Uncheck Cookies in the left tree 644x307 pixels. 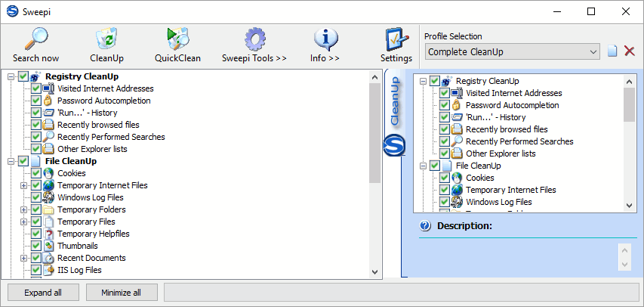pos(36,173)
